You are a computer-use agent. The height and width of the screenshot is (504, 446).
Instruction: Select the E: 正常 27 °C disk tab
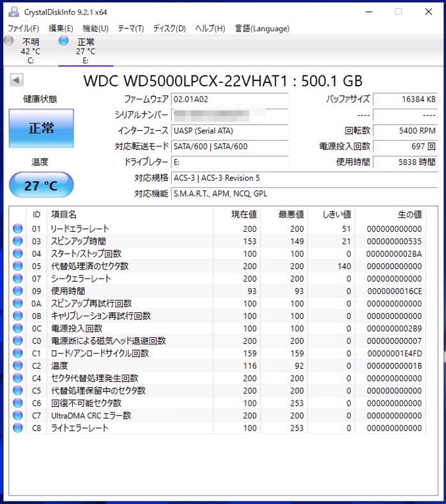[x=86, y=51]
